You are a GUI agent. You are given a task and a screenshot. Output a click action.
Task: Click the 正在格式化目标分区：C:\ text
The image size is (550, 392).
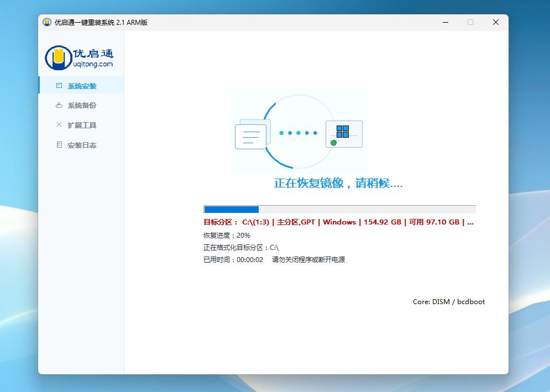[x=241, y=247]
